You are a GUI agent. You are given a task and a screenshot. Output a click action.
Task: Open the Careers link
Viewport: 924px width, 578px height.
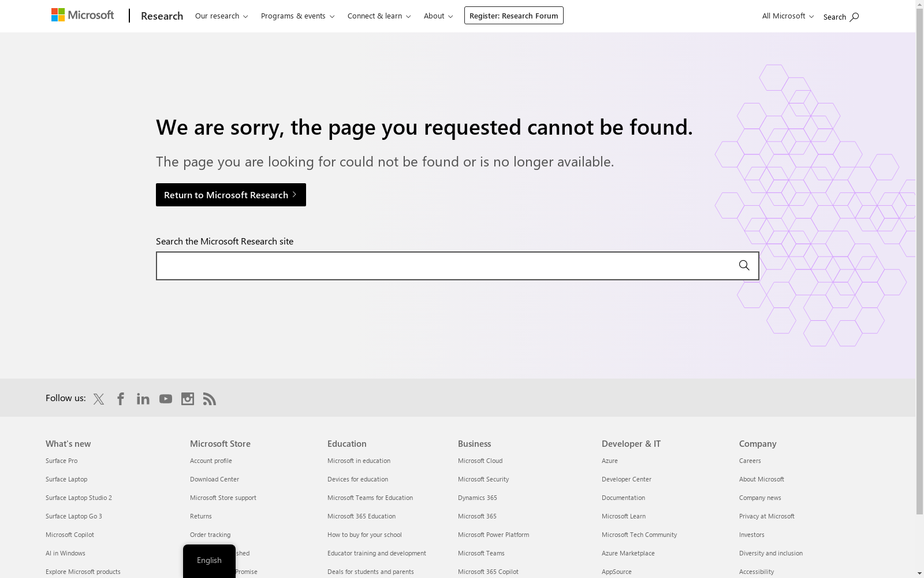coord(750,461)
